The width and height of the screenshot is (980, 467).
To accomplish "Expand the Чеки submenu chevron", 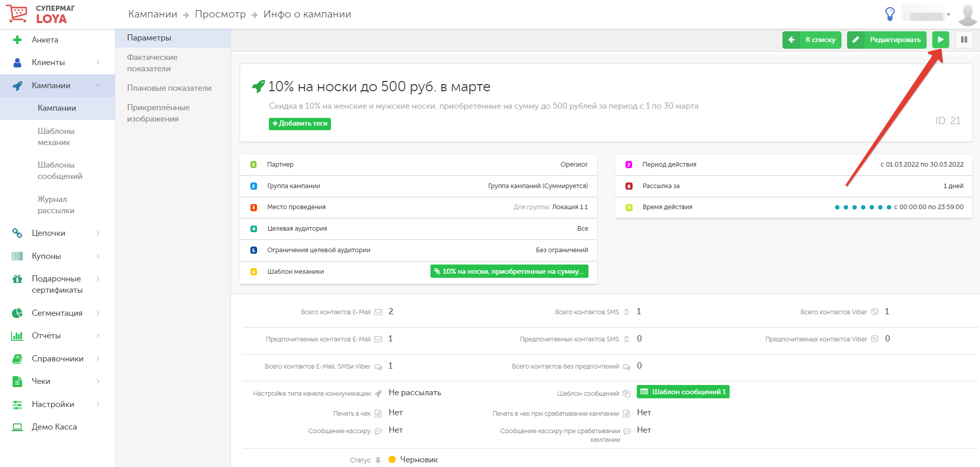I will pos(98,381).
